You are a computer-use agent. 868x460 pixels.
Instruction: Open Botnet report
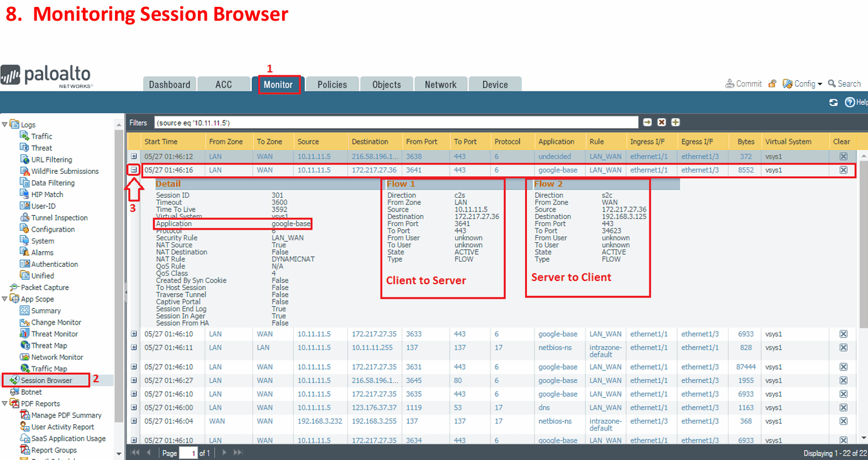(31, 392)
